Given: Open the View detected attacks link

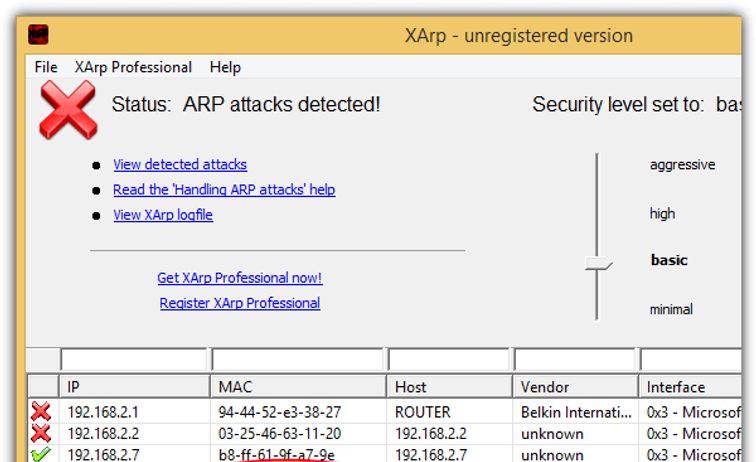Looking at the screenshot, I should [180, 164].
